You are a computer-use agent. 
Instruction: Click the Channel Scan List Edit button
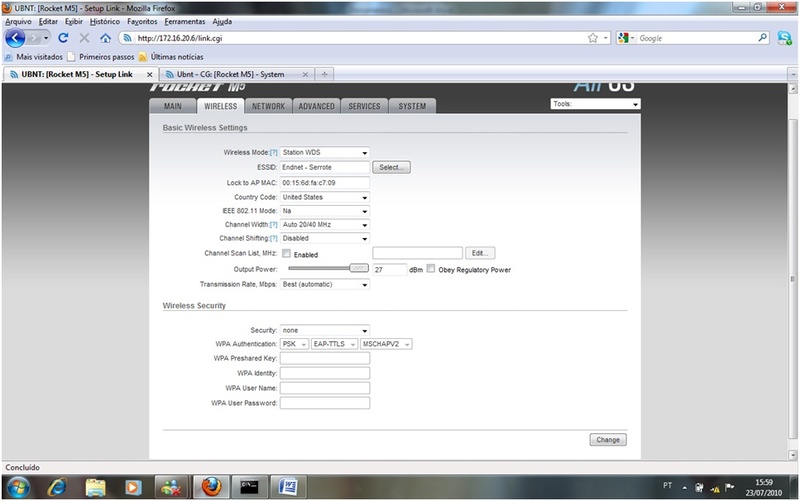480,253
